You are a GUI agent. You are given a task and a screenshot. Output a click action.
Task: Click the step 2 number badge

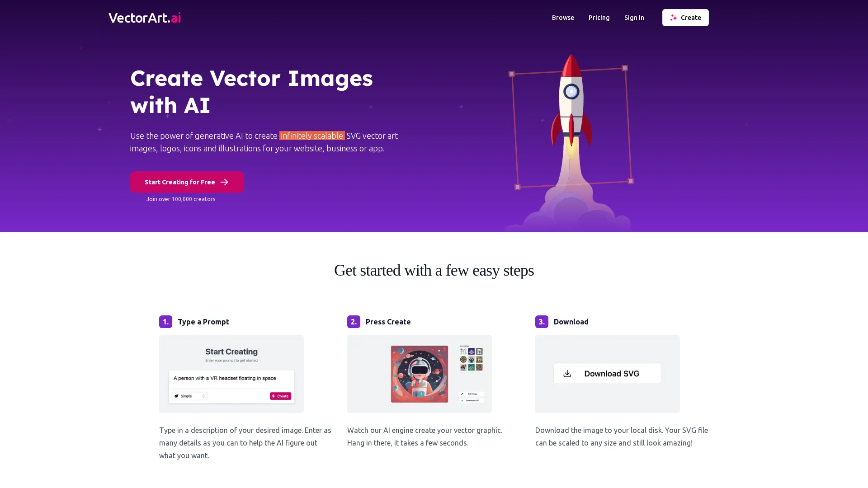tap(354, 322)
